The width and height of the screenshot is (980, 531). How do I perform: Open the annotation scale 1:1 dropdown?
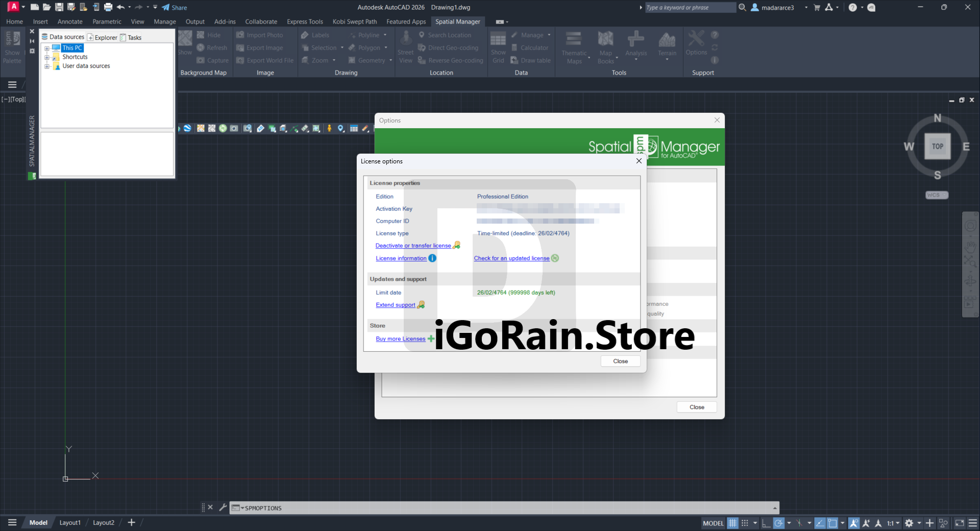click(x=893, y=523)
